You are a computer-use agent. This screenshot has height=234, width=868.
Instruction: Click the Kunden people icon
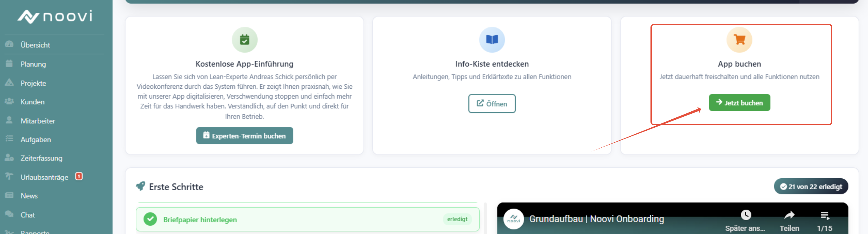[x=10, y=102]
